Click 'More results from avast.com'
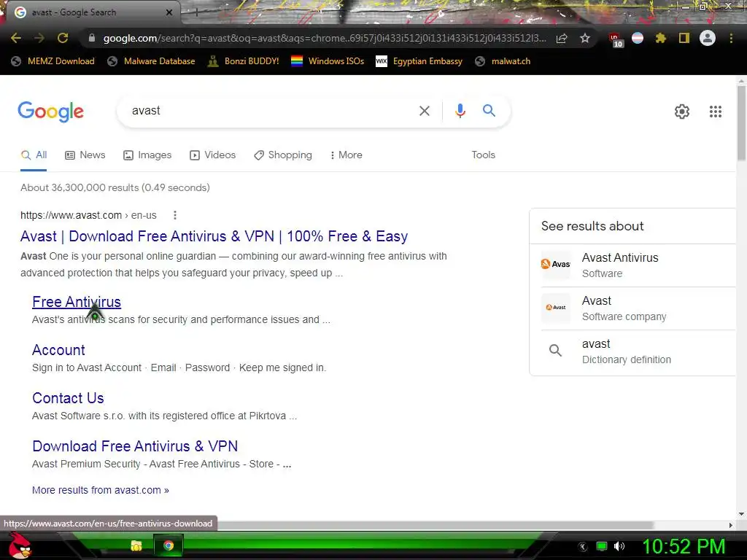 (x=100, y=490)
